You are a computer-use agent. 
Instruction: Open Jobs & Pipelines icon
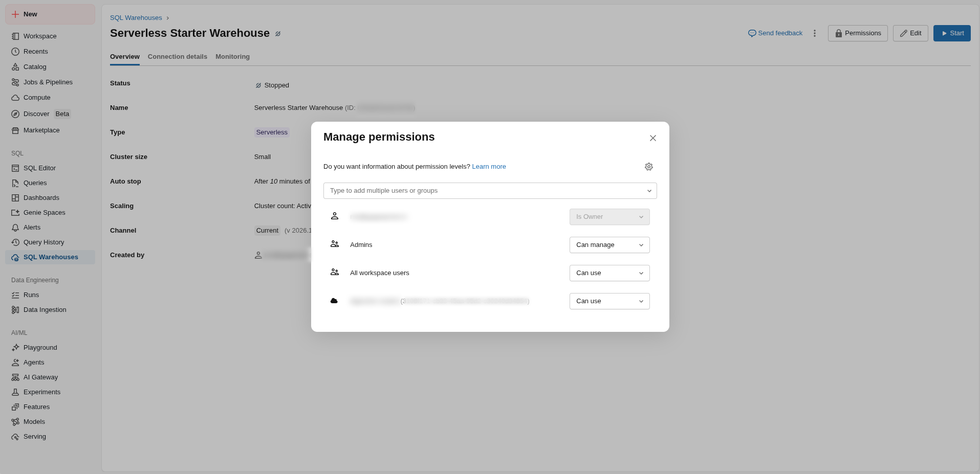click(15, 82)
